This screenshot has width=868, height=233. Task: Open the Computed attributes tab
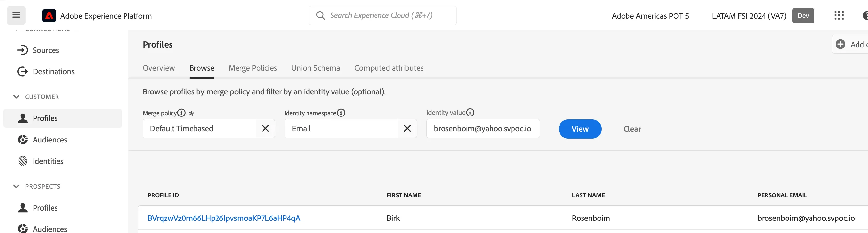pos(389,68)
